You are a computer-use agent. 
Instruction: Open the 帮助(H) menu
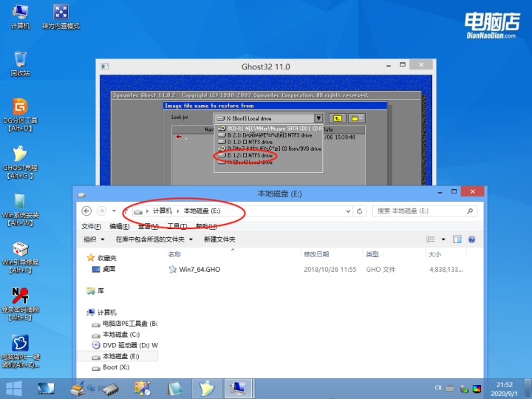(206, 226)
